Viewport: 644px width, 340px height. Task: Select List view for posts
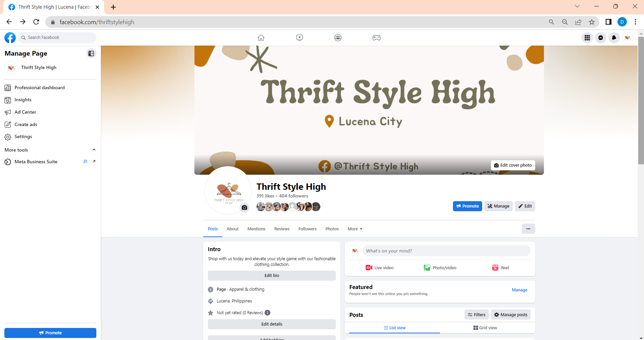point(395,328)
